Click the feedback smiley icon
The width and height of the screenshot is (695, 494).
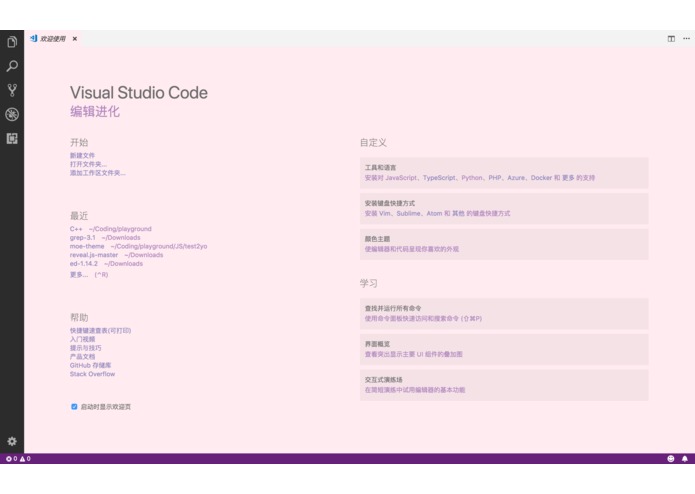click(671, 459)
